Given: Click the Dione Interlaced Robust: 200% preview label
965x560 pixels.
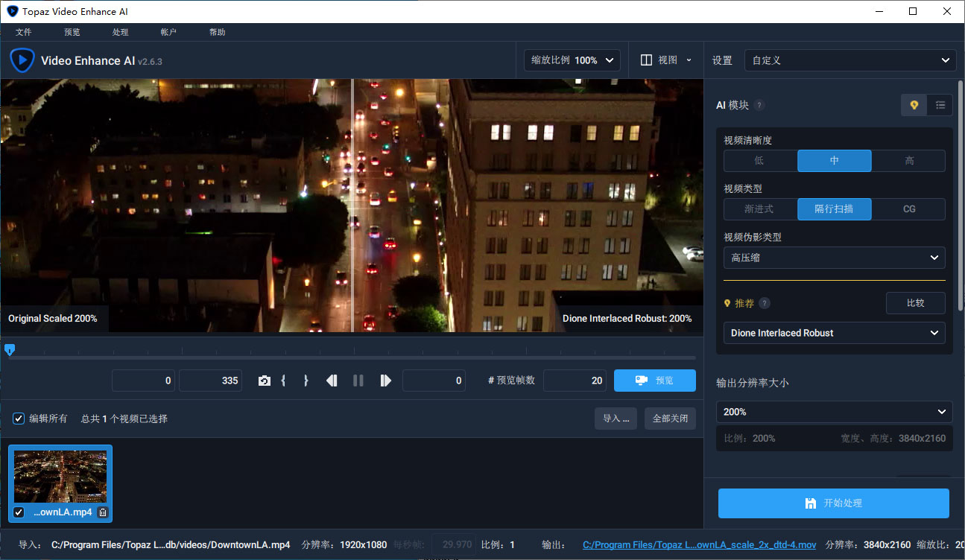Looking at the screenshot, I should [627, 319].
